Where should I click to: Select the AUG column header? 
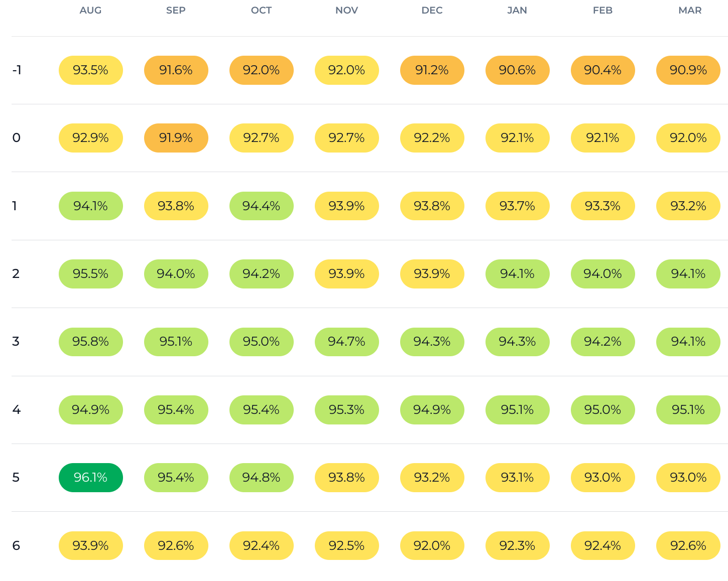[90, 11]
